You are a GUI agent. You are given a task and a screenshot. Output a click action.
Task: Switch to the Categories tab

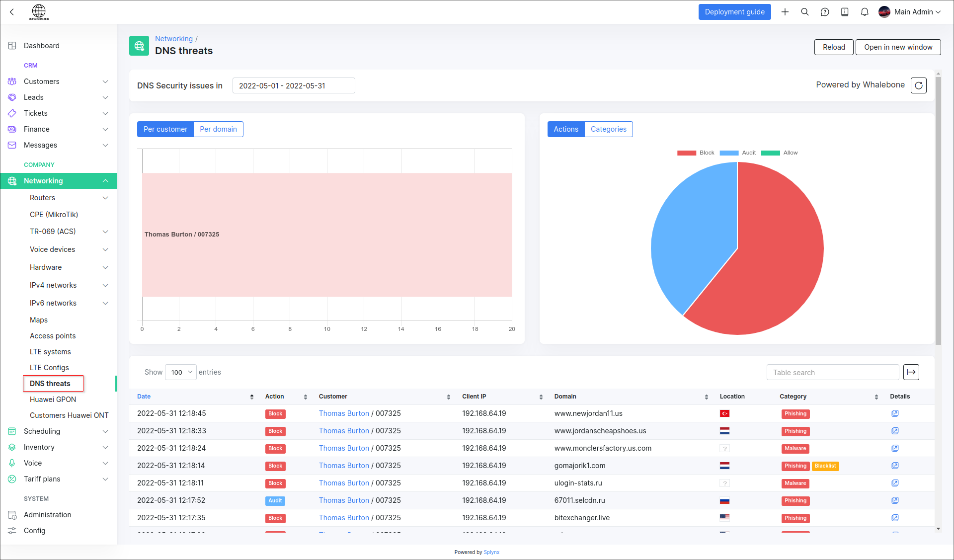click(608, 129)
